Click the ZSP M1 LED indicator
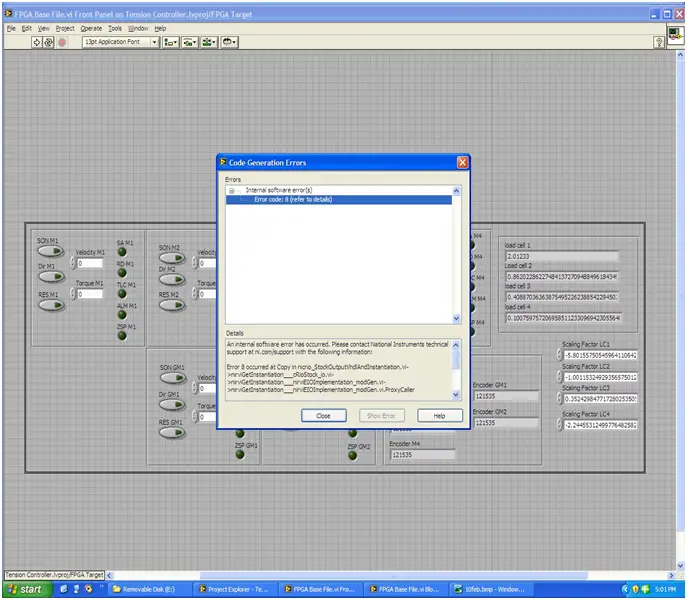The width and height of the screenshot is (687, 600). (x=122, y=336)
